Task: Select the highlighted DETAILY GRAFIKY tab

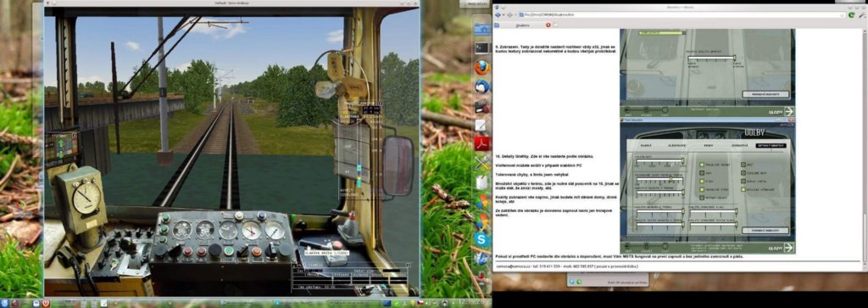Action: 771,145
